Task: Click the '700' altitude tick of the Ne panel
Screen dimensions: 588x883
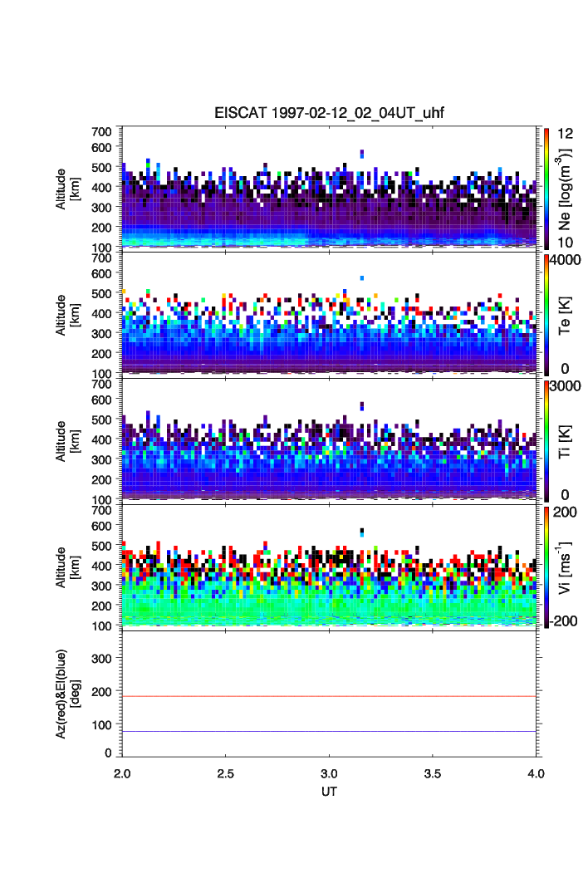Action: (101, 132)
